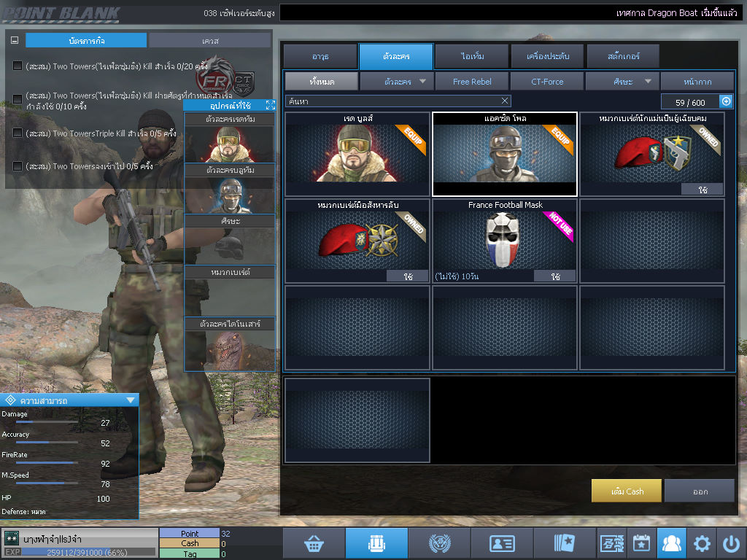747x560 pixels.
Task: Click the Cash balance label
Action: pos(190,543)
